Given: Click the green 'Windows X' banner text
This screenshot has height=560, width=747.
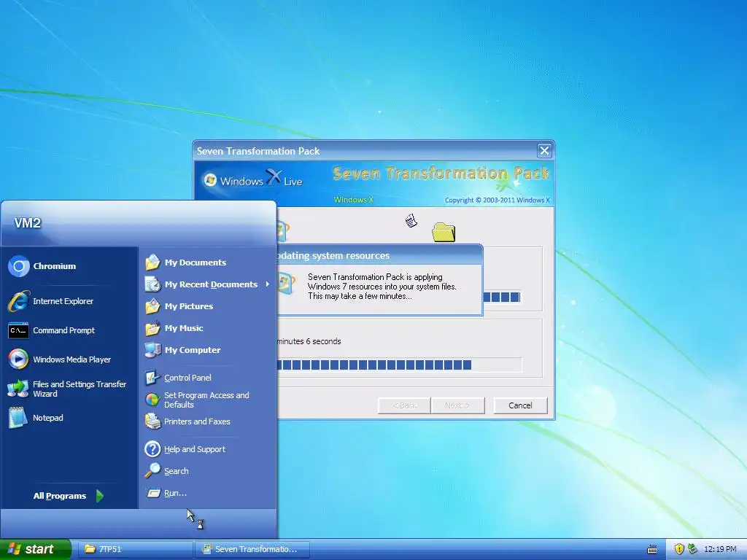Looking at the screenshot, I should (354, 200).
